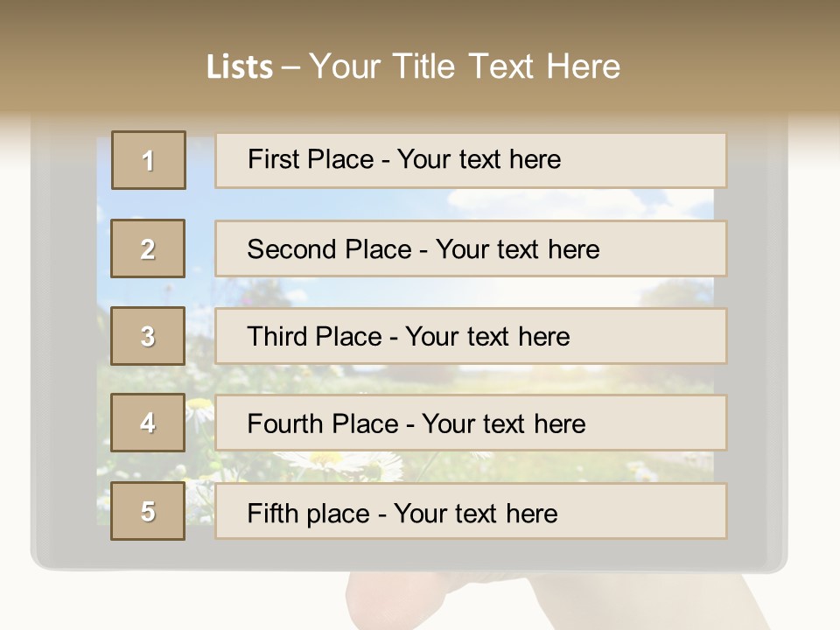Select the number 2 square
This screenshot has width=840, height=630.
click(148, 248)
